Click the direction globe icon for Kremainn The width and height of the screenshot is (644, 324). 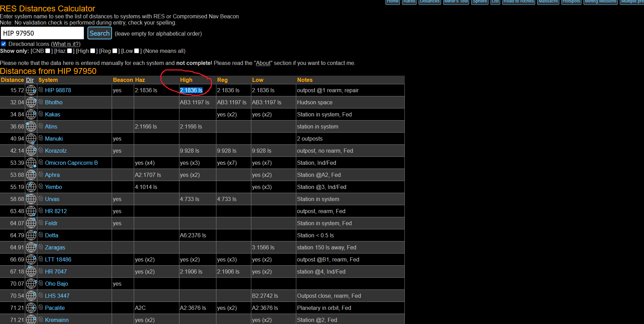click(x=31, y=320)
